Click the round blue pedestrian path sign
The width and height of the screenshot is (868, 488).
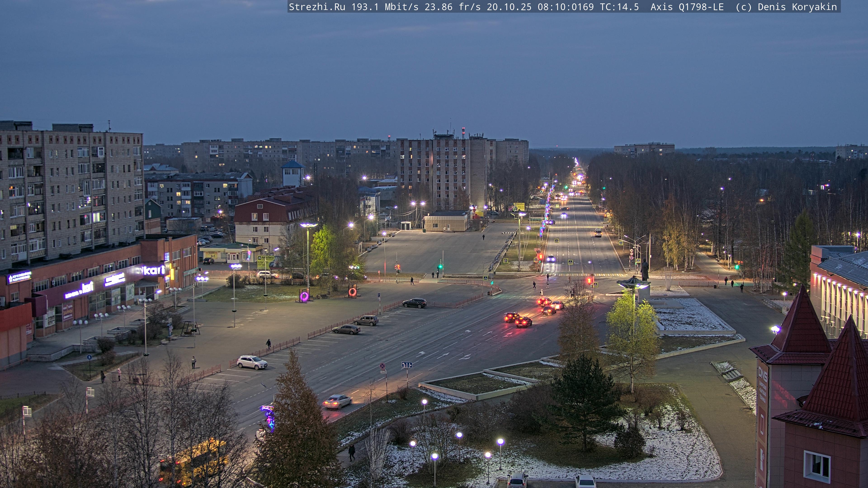[x=89, y=357]
